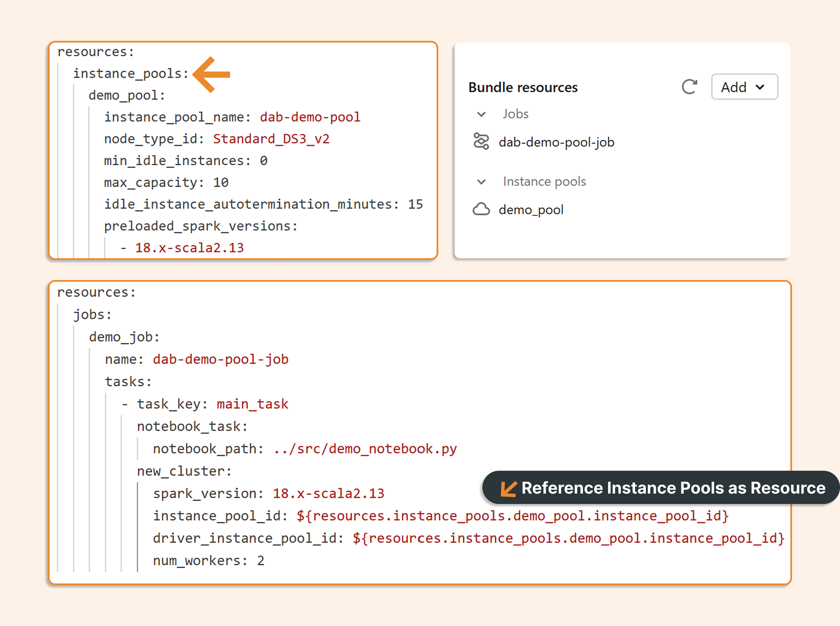Click the instance_pools: key in top YAML
The width and height of the screenshot is (840, 626).
tap(131, 74)
